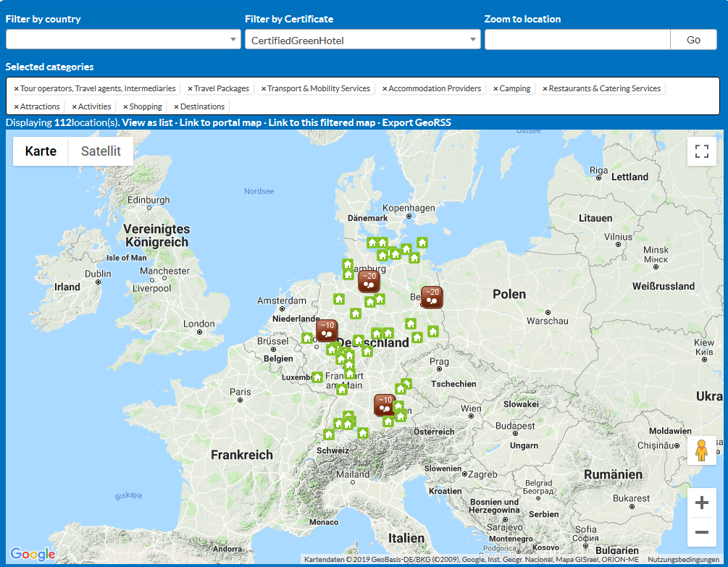Remove the Tour operators, Travel agents, Intermediaries category

point(16,88)
